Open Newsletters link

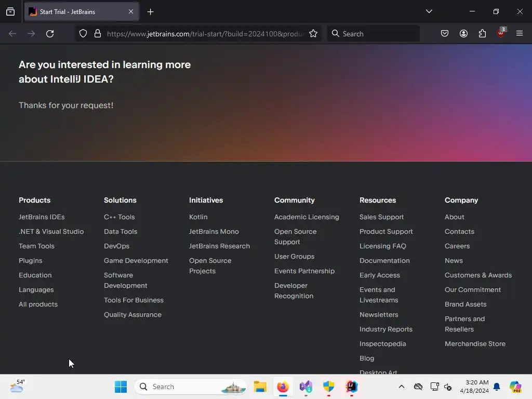(x=379, y=314)
